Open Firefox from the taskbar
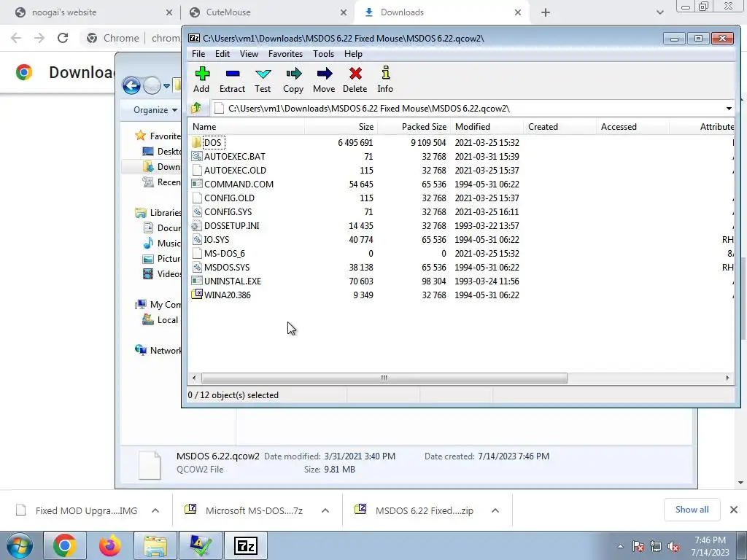 coord(109,545)
